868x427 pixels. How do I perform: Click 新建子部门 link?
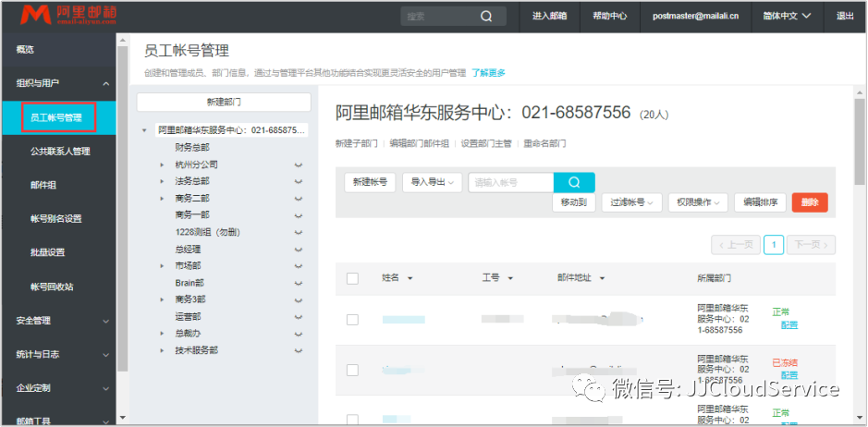[x=356, y=143]
